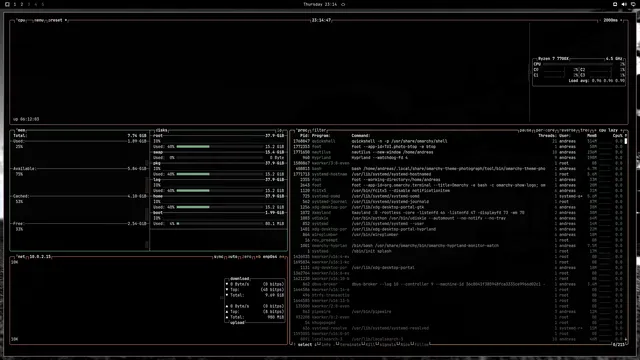Screen dimensions: 640x360
Task: Toggle pause in the process list
Action: click(525, 130)
